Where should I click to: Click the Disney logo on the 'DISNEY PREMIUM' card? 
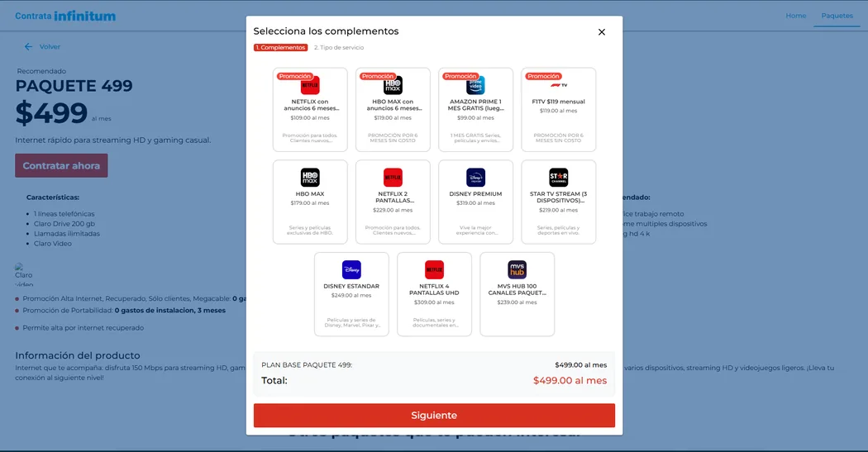tap(475, 178)
